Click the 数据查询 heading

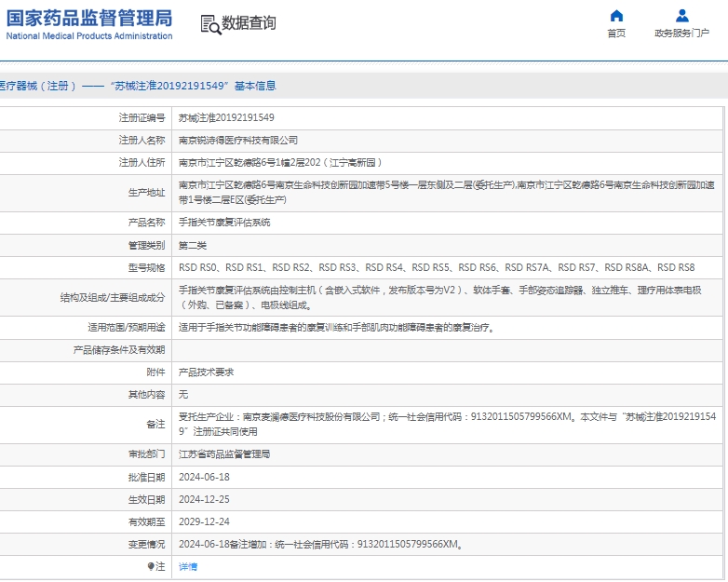(249, 22)
